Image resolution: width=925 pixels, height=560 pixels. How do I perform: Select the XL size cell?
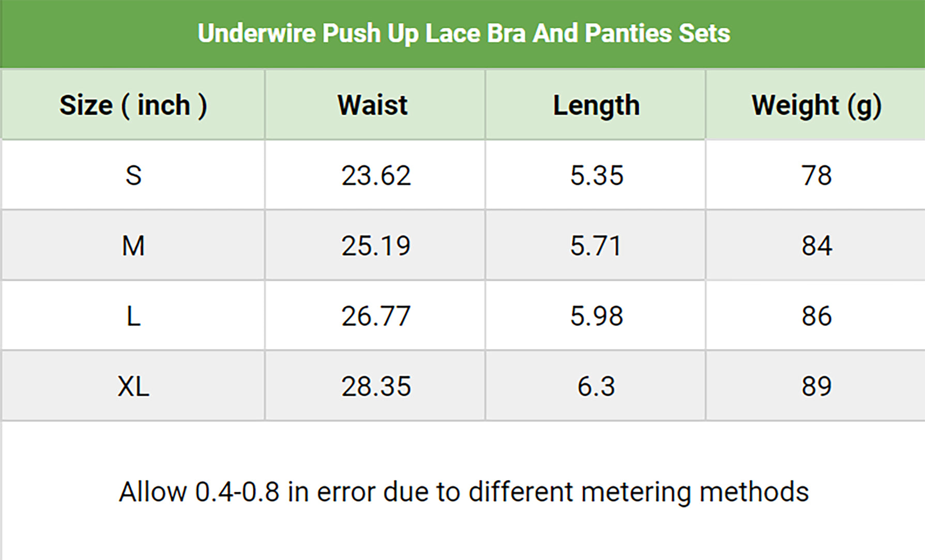tap(133, 386)
